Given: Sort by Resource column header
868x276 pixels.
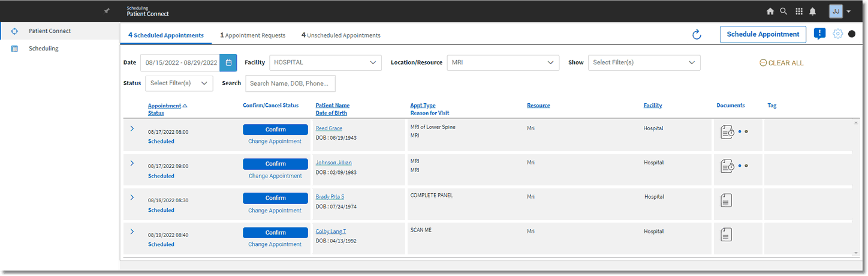Looking at the screenshot, I should [538, 106].
